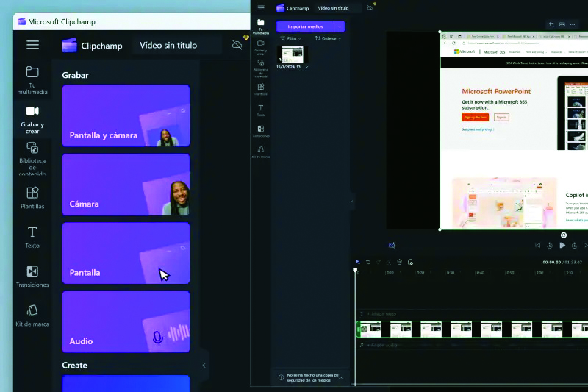Open the 'Filtro' dropdown
Image resolution: width=588 pixels, height=392 pixels.
pos(290,38)
